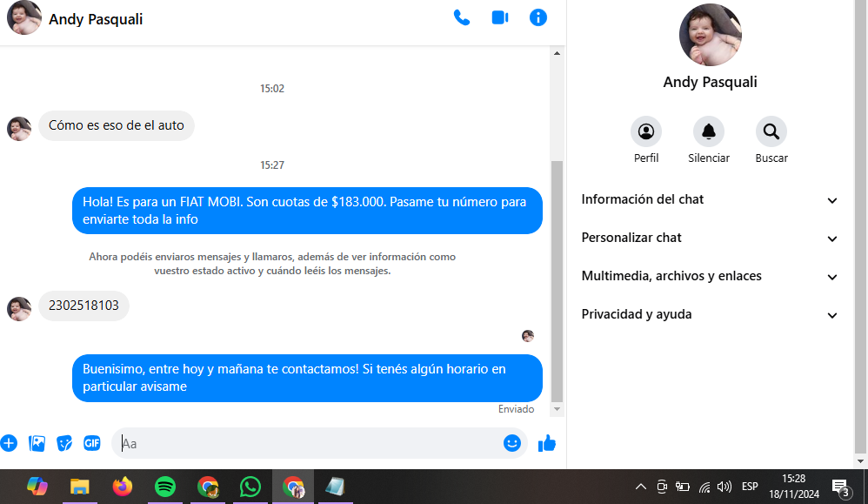Expand Privacidad y ayuda section
Image resolution: width=868 pixels, height=504 pixels.
point(709,314)
